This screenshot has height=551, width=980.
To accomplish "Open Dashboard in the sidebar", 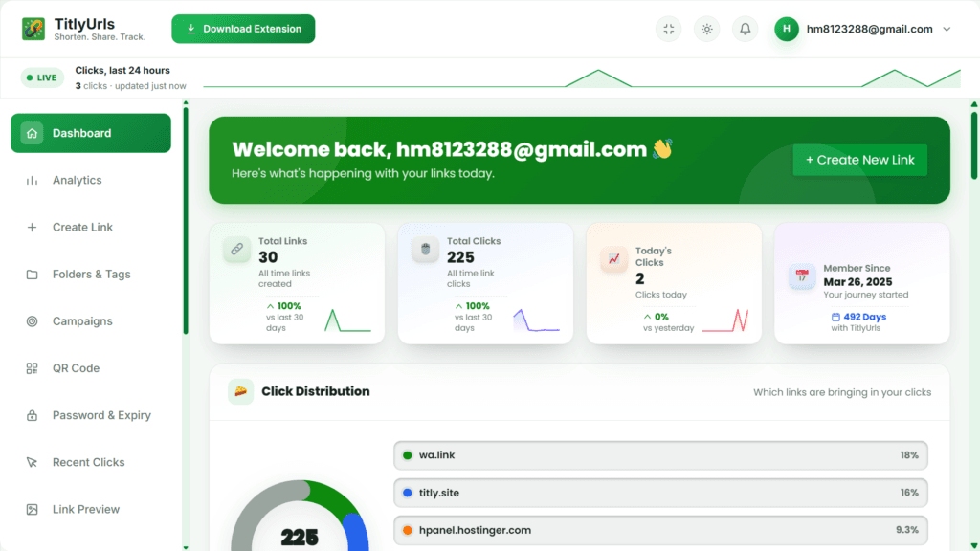I will 91,133.
